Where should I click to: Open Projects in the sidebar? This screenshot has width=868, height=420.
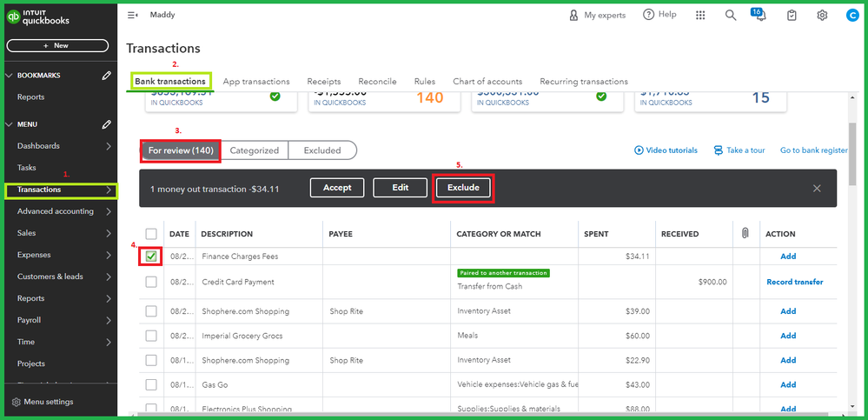(31, 364)
